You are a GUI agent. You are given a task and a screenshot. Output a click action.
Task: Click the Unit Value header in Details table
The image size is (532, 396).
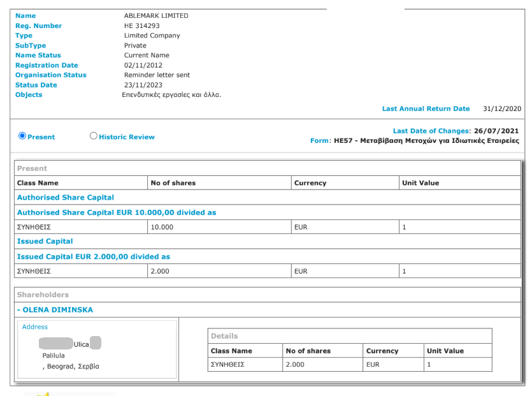click(445, 351)
